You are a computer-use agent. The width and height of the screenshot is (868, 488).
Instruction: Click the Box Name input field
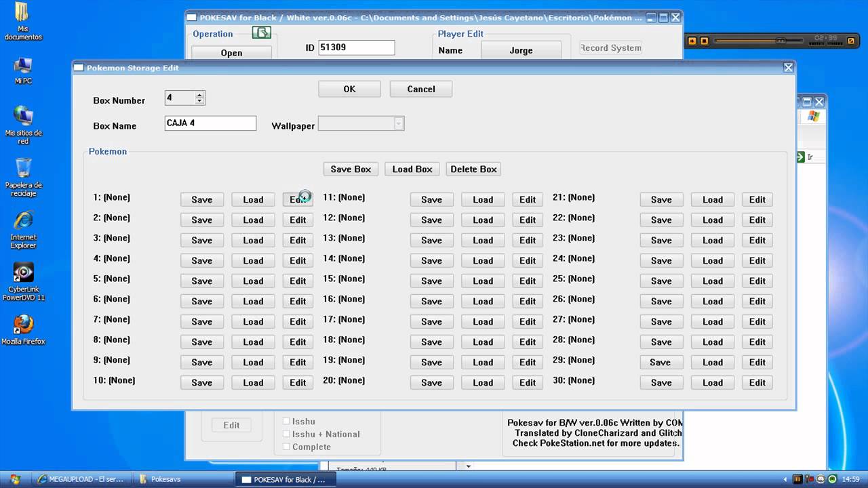(x=210, y=123)
